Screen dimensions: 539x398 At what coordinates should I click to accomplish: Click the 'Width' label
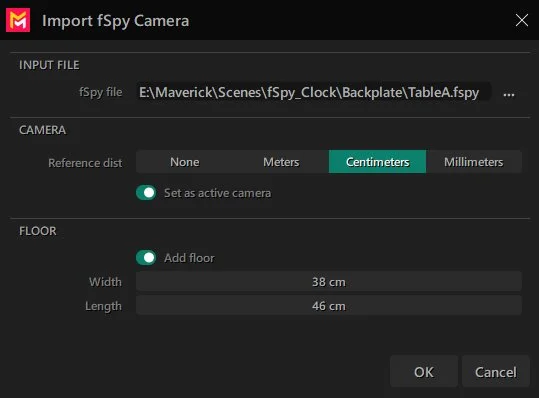coord(105,282)
